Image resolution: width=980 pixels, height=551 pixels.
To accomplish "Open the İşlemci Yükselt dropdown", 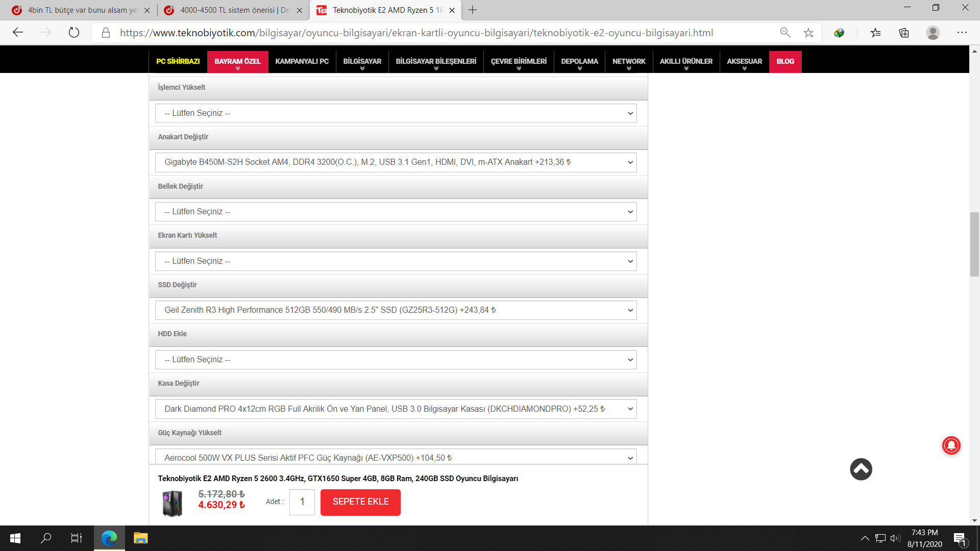I will [396, 113].
